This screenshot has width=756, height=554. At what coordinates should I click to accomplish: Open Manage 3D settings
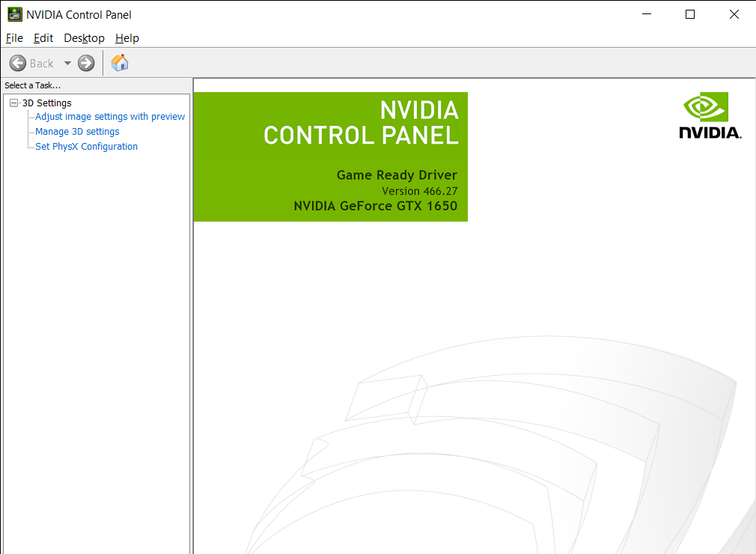point(77,132)
